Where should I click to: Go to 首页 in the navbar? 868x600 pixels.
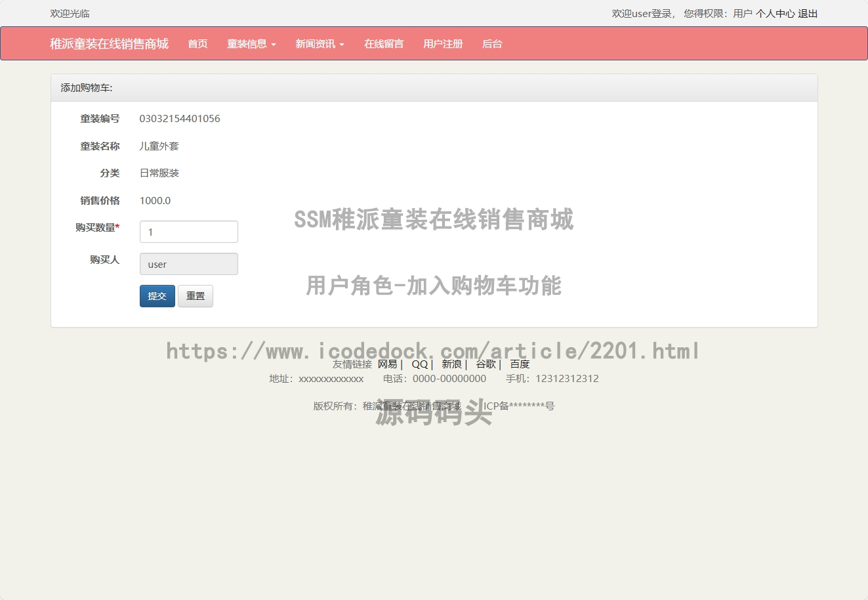[197, 44]
